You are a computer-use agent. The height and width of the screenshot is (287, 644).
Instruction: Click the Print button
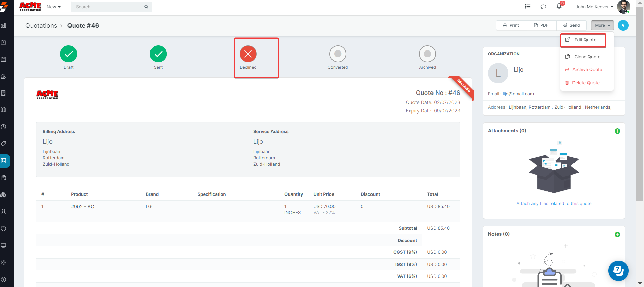[511, 25]
